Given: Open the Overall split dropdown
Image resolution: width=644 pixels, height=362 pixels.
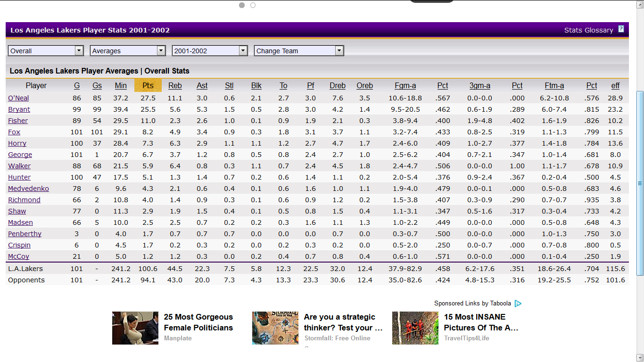Looking at the screenshot, I should [x=46, y=50].
